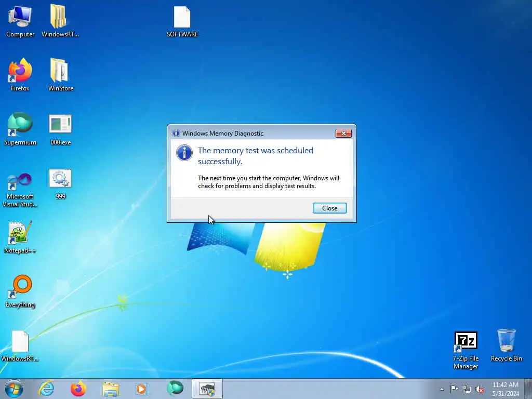This screenshot has height=399, width=532.
Task: Open the clock showing 11:42 AM
Action: point(505,389)
